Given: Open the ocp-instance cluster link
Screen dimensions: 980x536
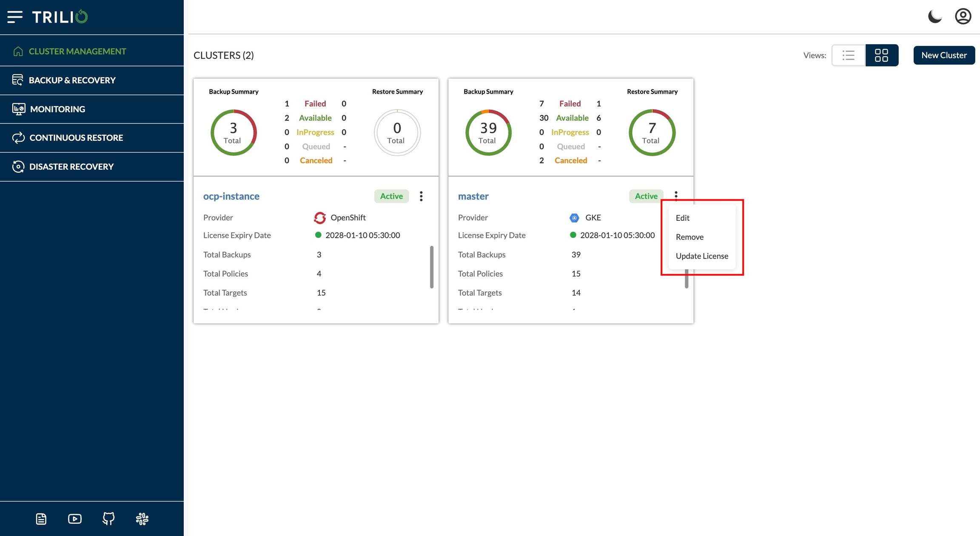Looking at the screenshot, I should (231, 196).
